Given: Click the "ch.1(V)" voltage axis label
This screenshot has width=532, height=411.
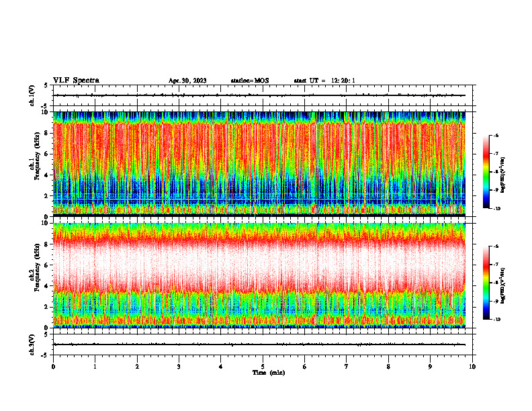Looking at the screenshot, I should pos(32,95).
